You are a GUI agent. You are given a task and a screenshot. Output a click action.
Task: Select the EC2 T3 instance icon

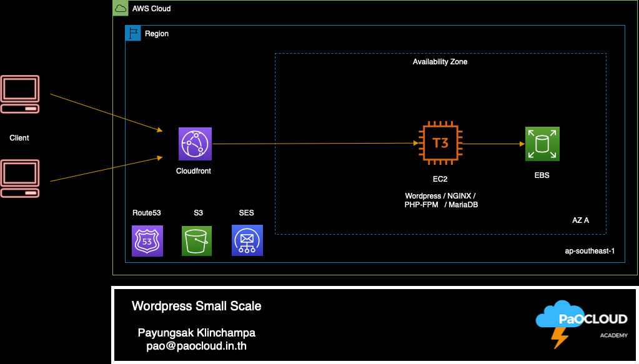pyautogui.click(x=440, y=143)
